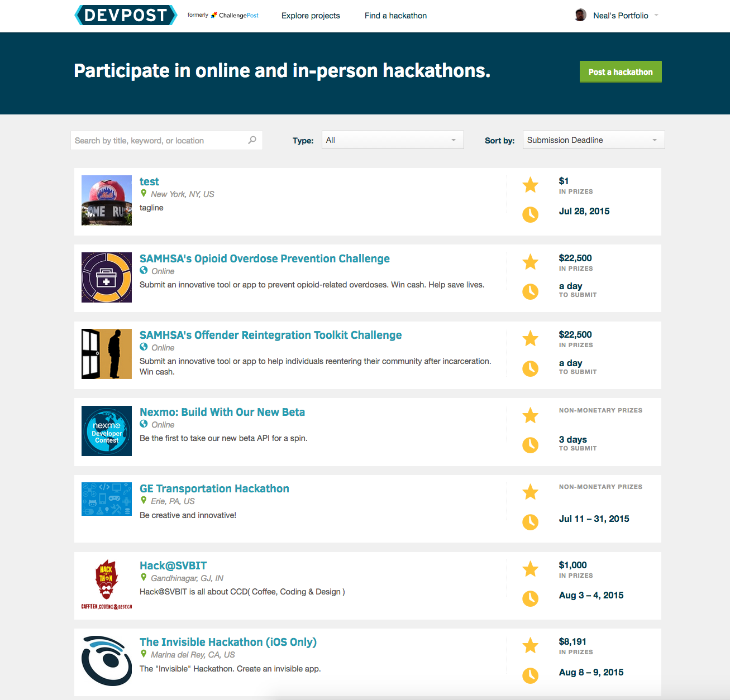730x700 pixels.
Task: Click location pin next to Marina del Rey
Action: [144, 654]
